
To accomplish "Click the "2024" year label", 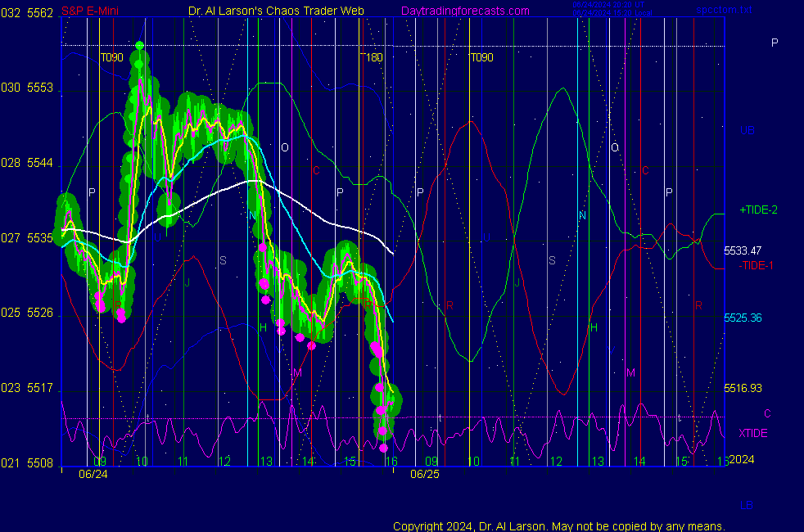I will click(742, 459).
